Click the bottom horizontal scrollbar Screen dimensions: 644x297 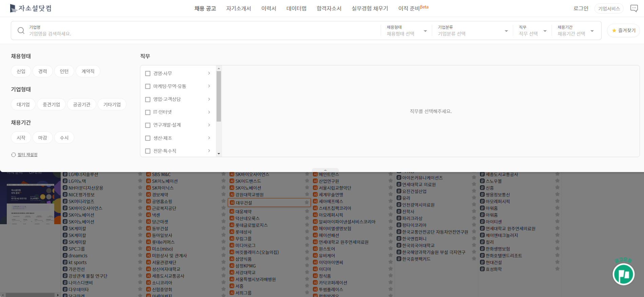click(31, 295)
